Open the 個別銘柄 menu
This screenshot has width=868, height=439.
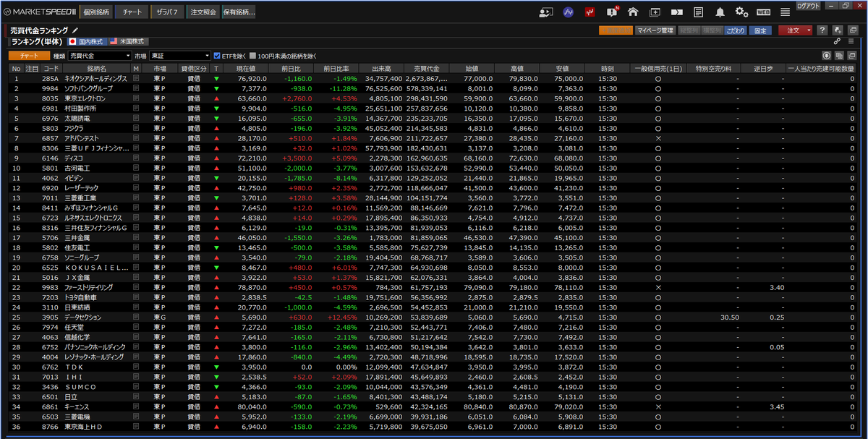click(x=96, y=12)
